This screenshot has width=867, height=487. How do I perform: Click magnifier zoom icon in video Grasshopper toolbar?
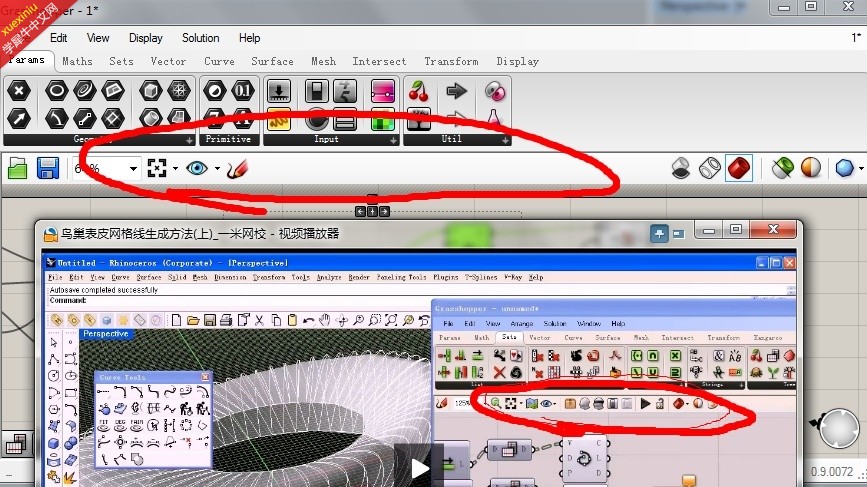pos(495,404)
